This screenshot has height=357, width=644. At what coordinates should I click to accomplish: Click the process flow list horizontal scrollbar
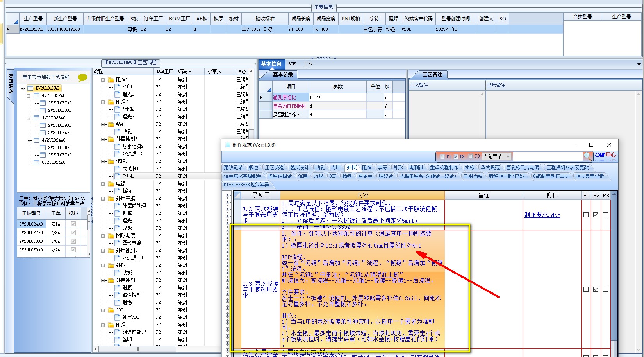click(x=137, y=349)
